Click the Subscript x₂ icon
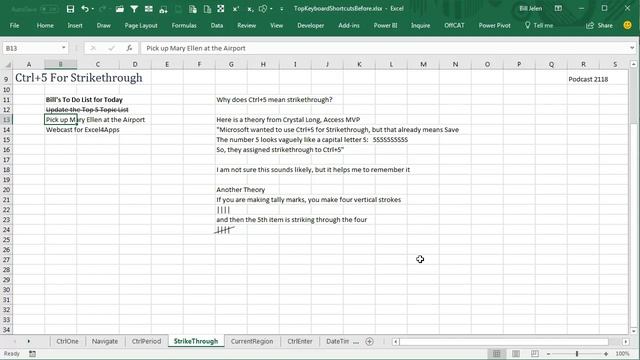Screen dimensions: 640x360 point(250,9)
